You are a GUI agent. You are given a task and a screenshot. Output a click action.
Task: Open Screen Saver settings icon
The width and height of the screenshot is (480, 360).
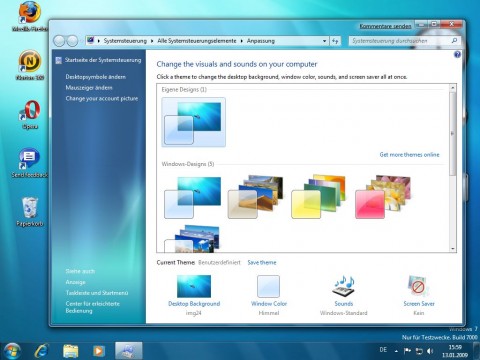tap(419, 286)
